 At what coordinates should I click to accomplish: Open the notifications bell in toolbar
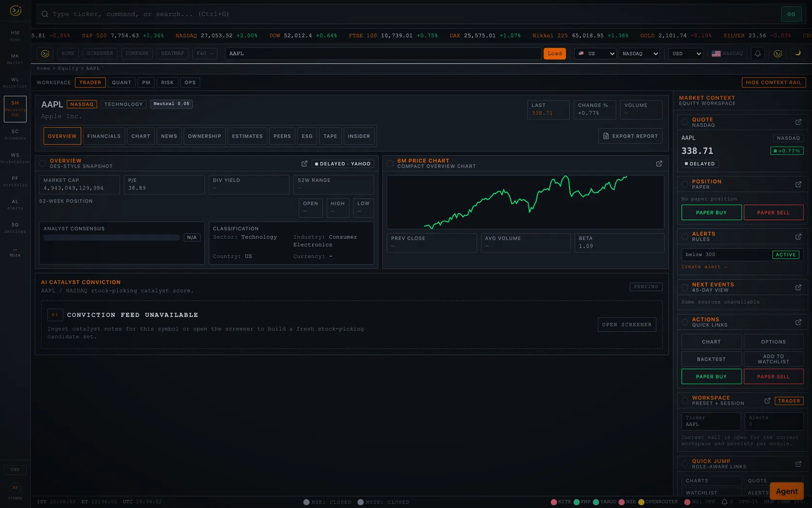[757, 54]
